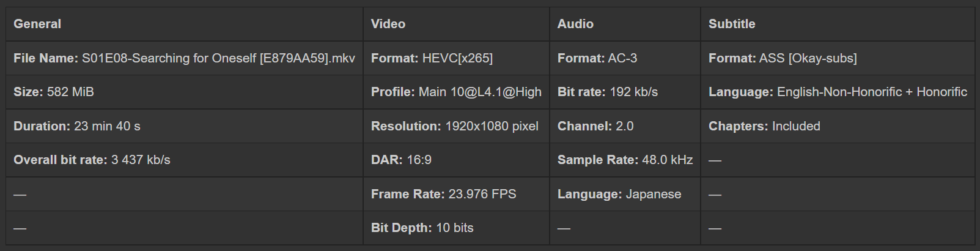Click the Chapters Included cell

click(764, 126)
